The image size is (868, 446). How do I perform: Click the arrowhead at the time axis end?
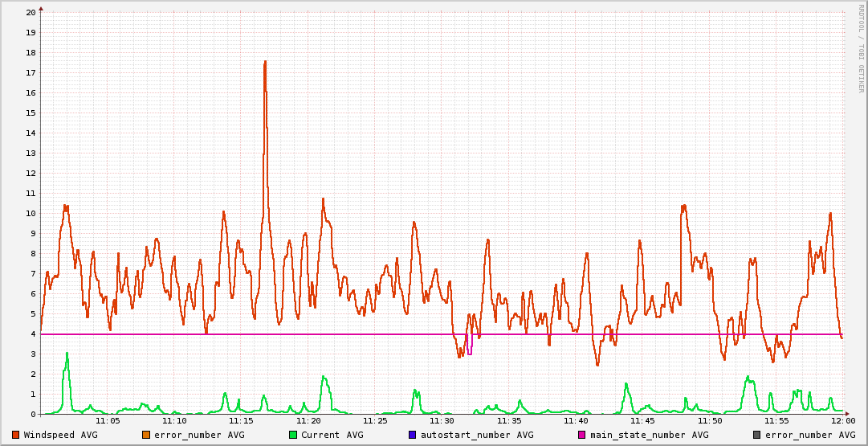tap(846, 414)
